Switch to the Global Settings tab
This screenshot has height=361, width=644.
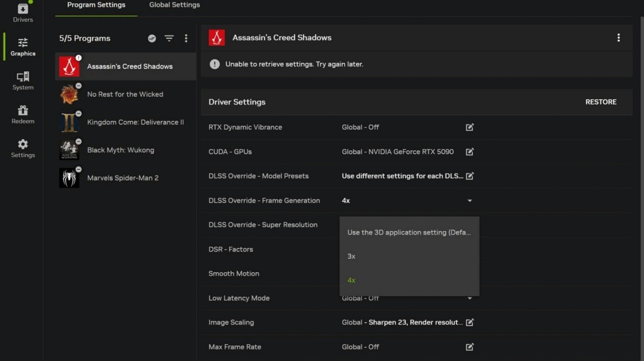tap(174, 5)
